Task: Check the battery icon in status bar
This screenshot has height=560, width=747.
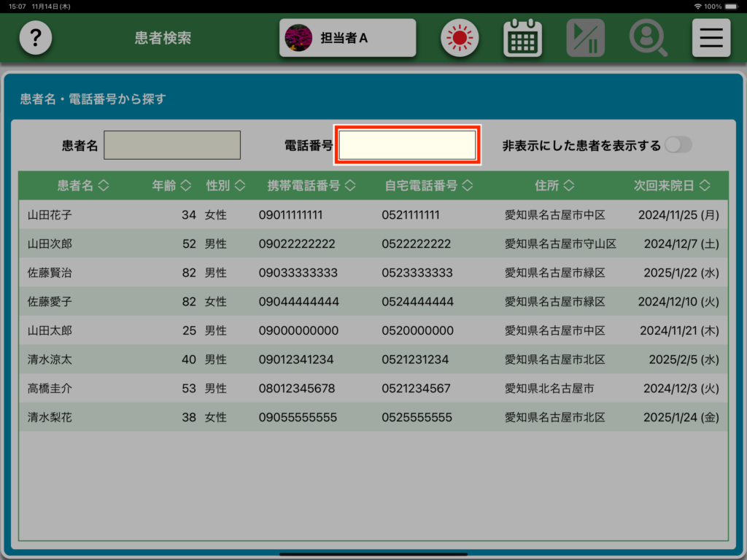Action: coord(733,6)
